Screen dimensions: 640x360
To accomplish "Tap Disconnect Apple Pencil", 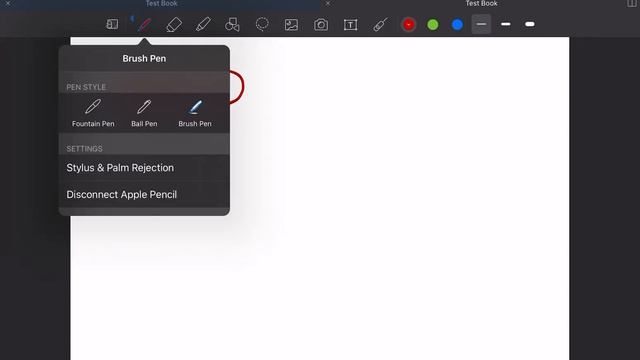I will (144, 195).
